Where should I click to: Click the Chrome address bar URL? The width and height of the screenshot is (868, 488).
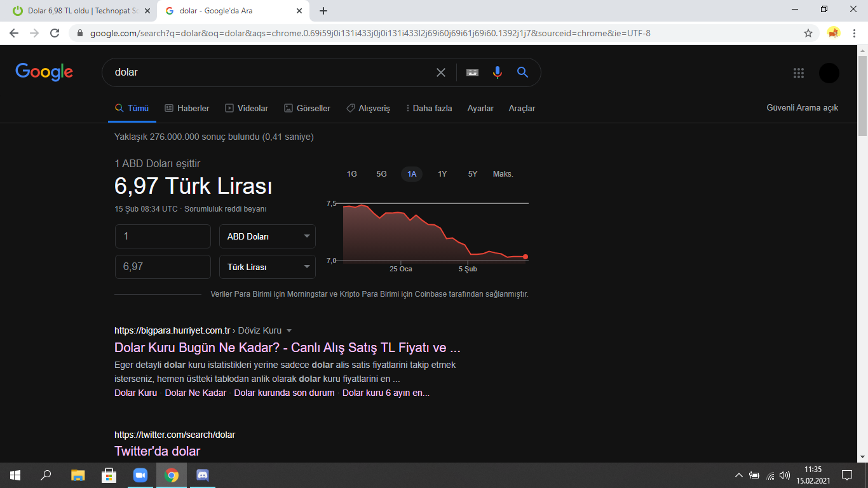(x=370, y=33)
